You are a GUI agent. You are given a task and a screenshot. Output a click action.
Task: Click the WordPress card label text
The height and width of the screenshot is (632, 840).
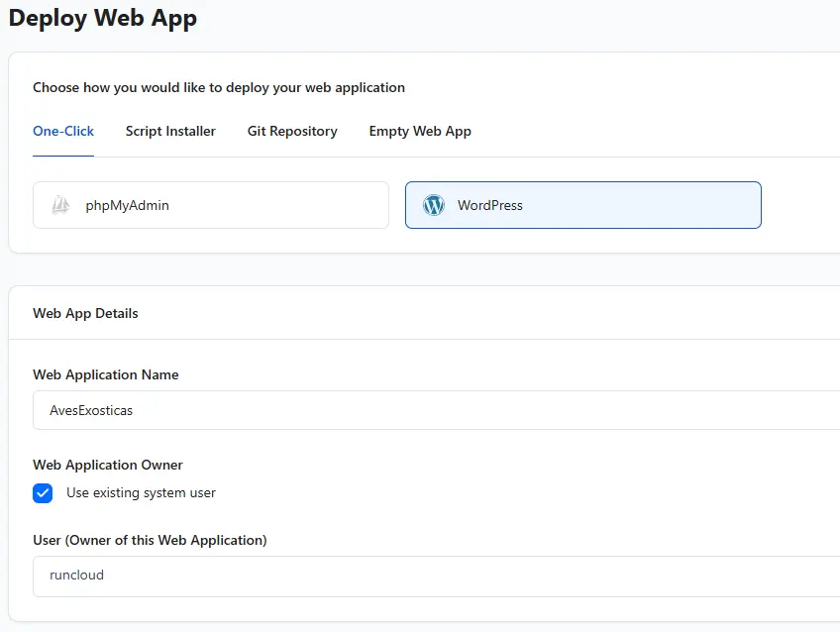[x=490, y=205]
